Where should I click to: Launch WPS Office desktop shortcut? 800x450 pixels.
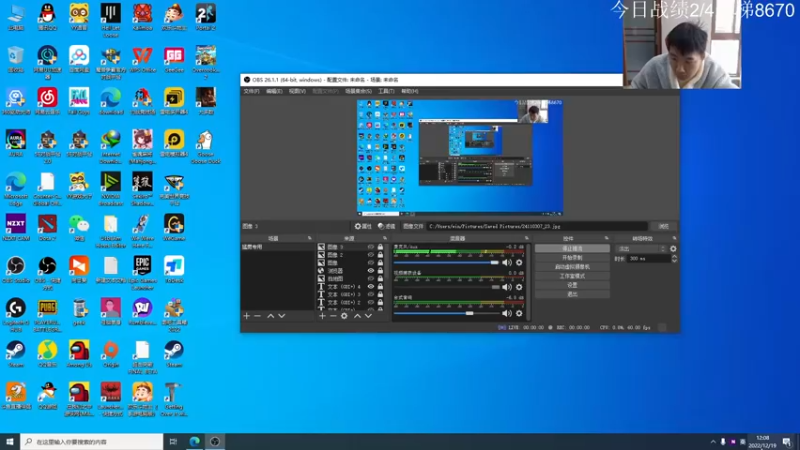click(142, 59)
